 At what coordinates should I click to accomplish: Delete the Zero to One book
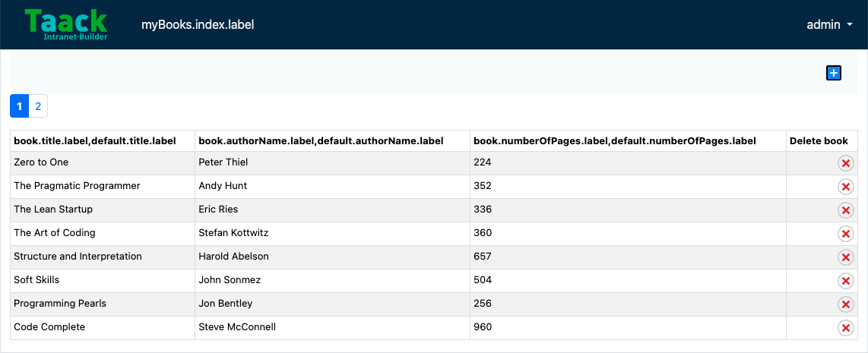point(845,163)
